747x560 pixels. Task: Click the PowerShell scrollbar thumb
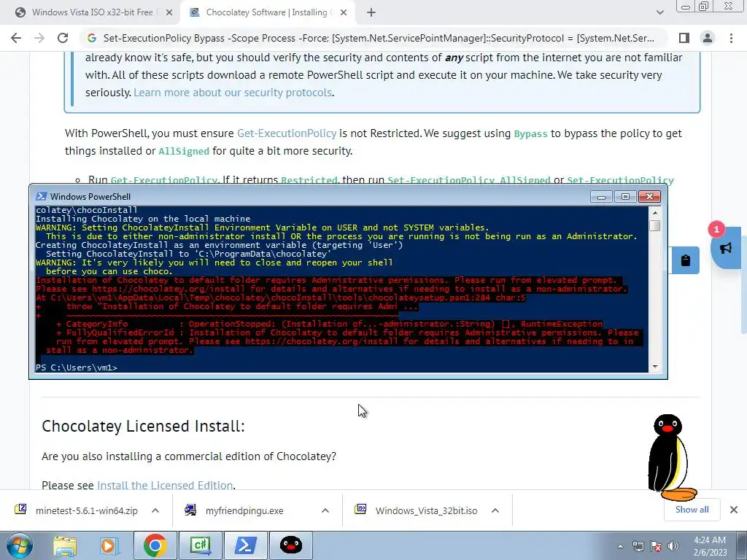click(655, 225)
